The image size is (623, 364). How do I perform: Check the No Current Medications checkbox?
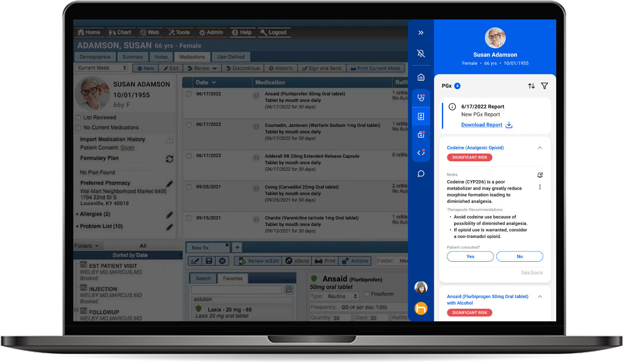[78, 128]
